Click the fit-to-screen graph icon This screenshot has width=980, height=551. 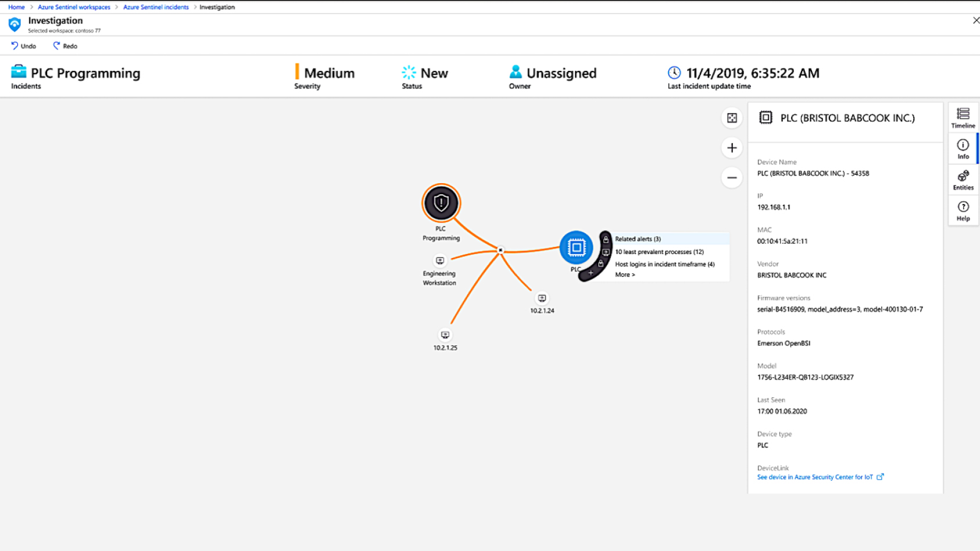pos(732,118)
